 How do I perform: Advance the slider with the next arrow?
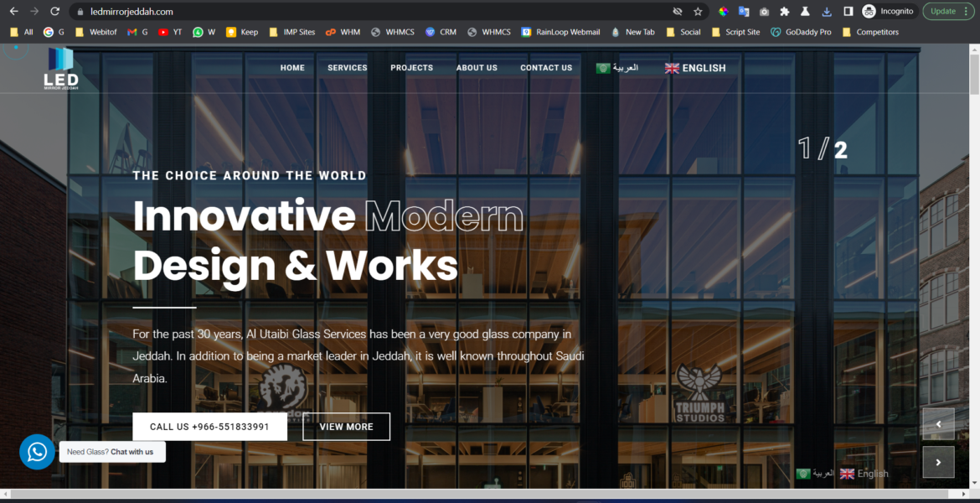(938, 462)
